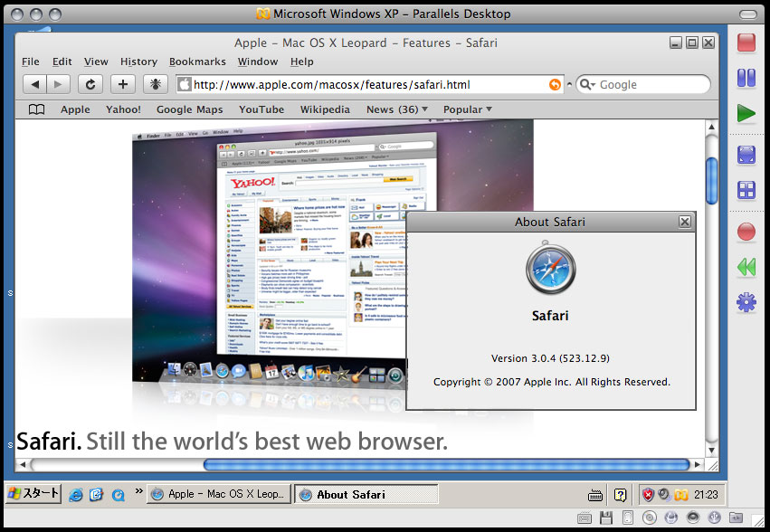Click the Parallels network adapter status icon
This screenshot has height=532, width=770.
pyautogui.click(x=670, y=518)
